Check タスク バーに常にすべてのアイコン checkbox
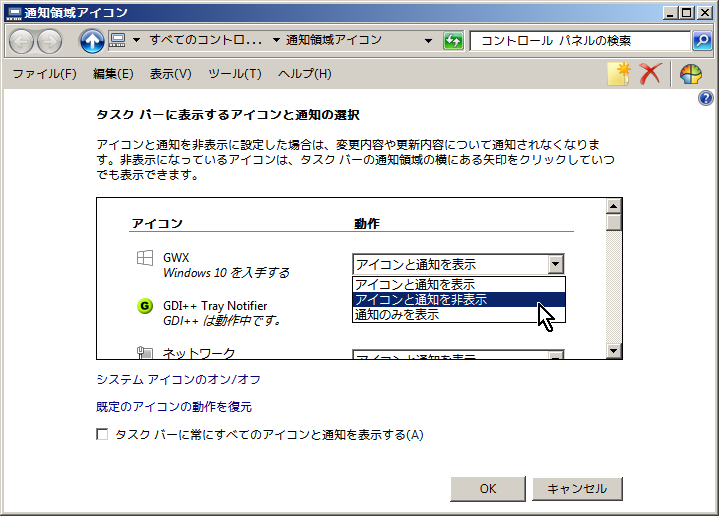The height and width of the screenshot is (516, 719). 102,434
